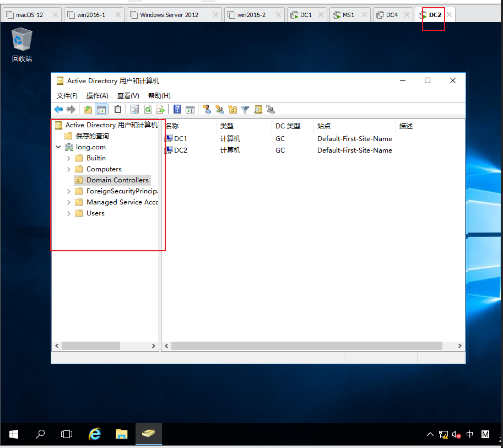Open Task View from the taskbar
This screenshot has width=503, height=448.
click(67, 434)
